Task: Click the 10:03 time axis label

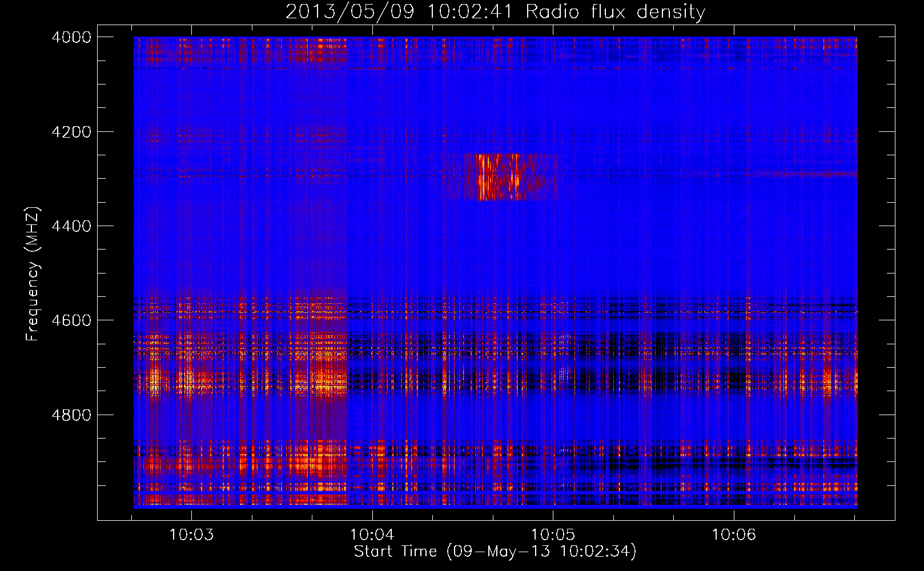Action: [x=191, y=535]
